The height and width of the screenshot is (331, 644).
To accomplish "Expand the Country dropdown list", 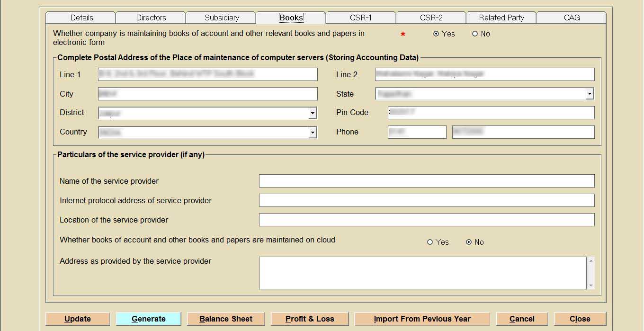I will [313, 133].
